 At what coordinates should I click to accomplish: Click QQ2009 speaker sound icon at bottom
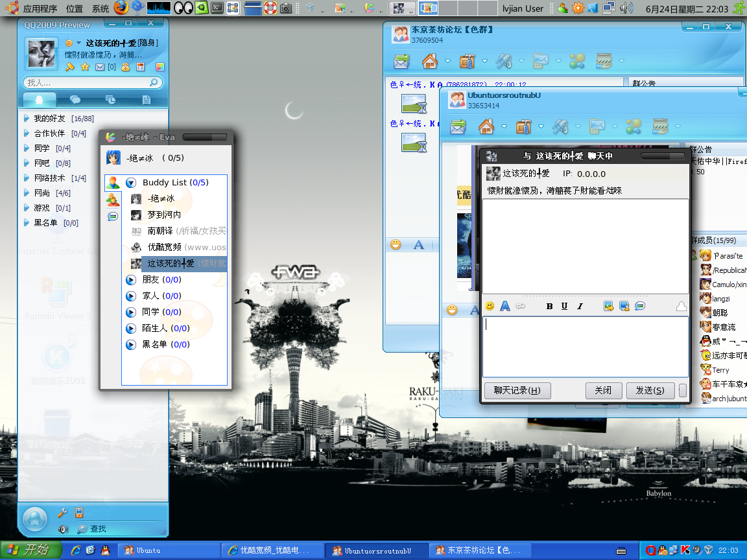click(63, 529)
